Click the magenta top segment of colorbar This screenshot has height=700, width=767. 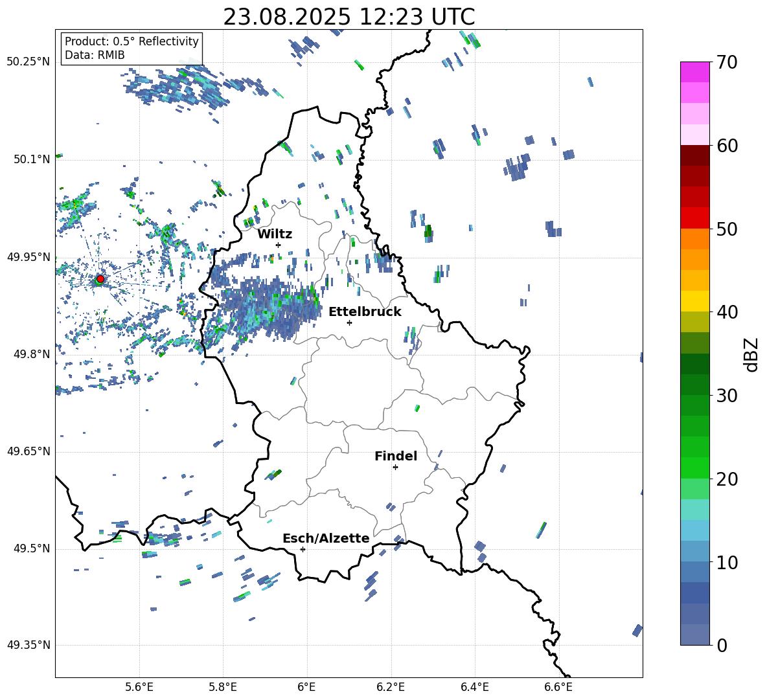click(x=695, y=73)
